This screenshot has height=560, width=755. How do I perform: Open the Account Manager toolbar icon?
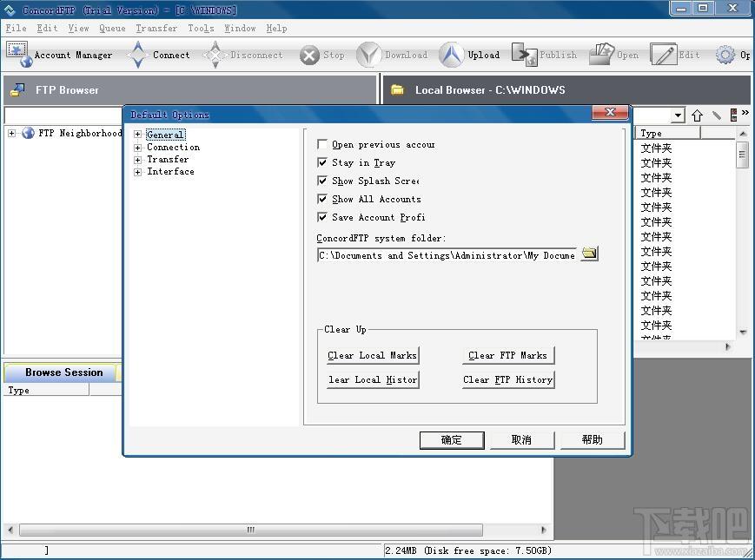pyautogui.click(x=19, y=55)
